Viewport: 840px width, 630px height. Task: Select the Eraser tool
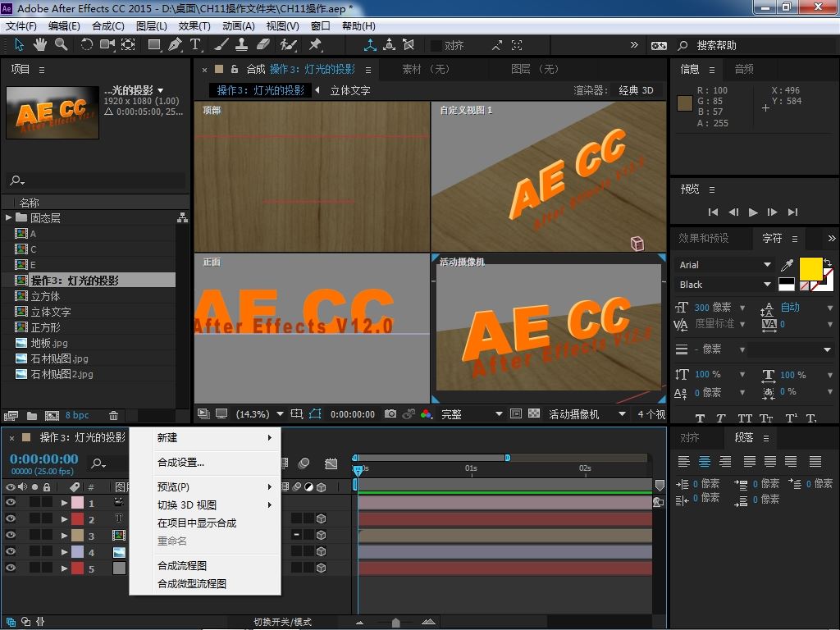pos(262,44)
